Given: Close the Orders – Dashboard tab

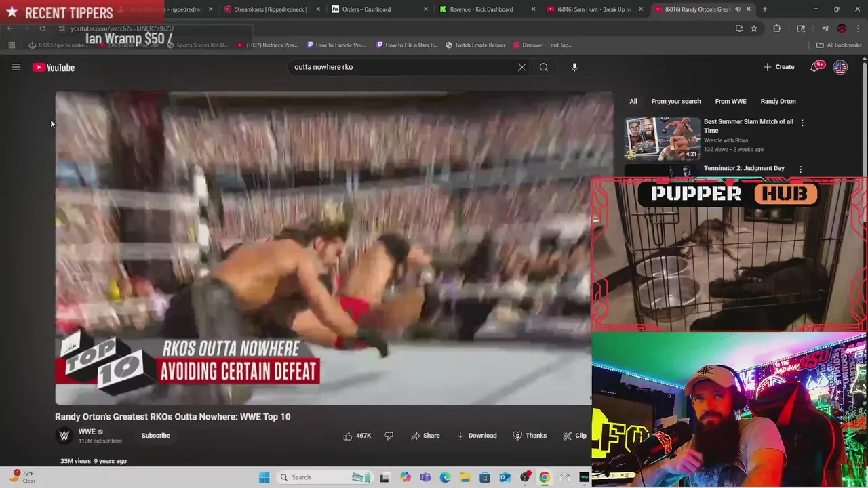Looking at the screenshot, I should pyautogui.click(x=426, y=9).
